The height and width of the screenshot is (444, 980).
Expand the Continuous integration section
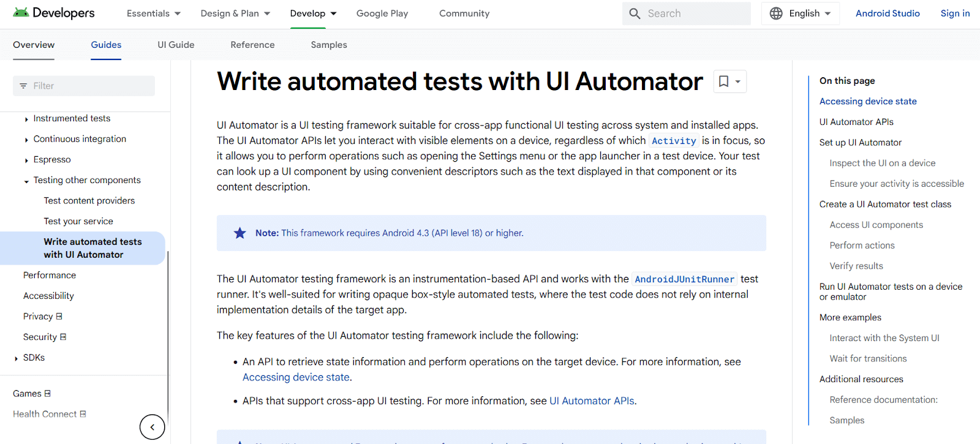click(26, 140)
